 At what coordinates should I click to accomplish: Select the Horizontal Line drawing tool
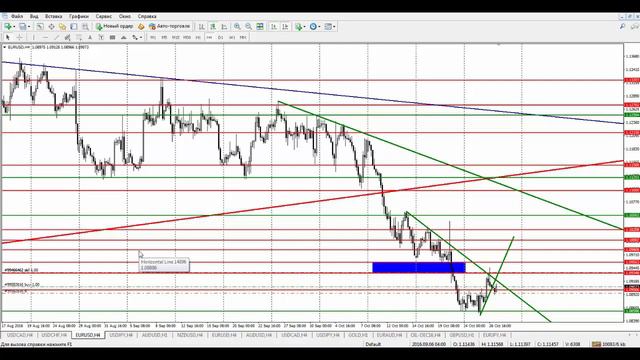point(45,37)
